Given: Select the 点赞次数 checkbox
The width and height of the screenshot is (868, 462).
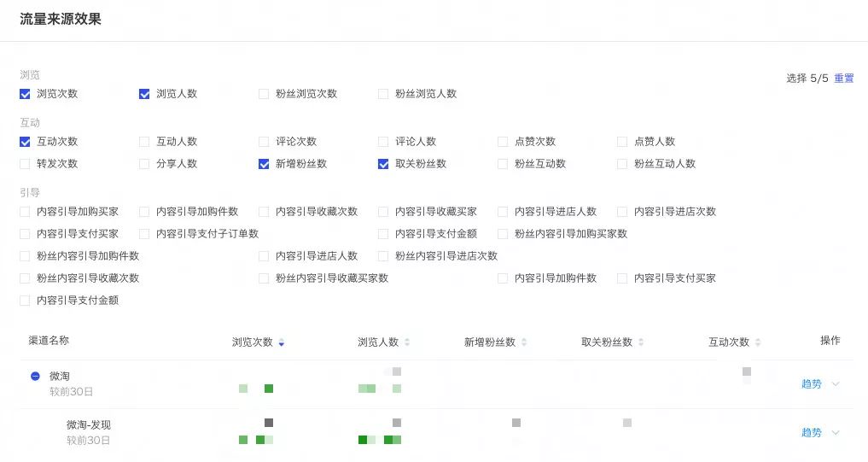Looking at the screenshot, I should pos(503,142).
